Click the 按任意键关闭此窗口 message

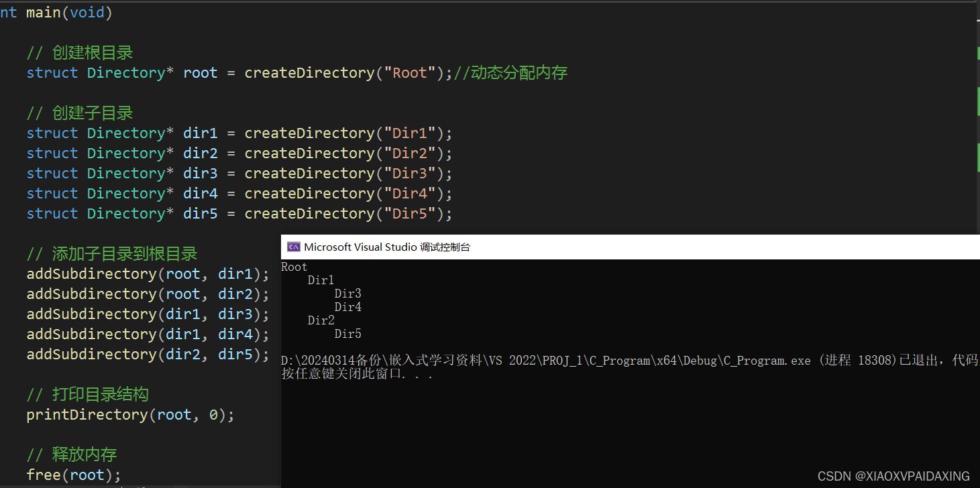pyautogui.click(x=357, y=374)
